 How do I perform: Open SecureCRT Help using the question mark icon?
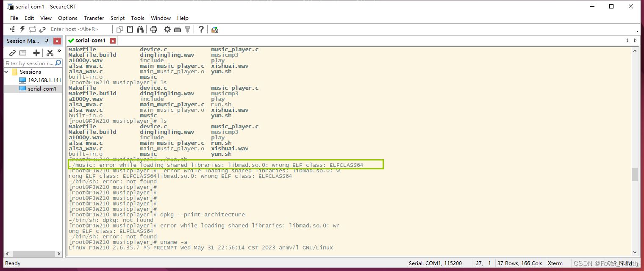click(x=202, y=29)
